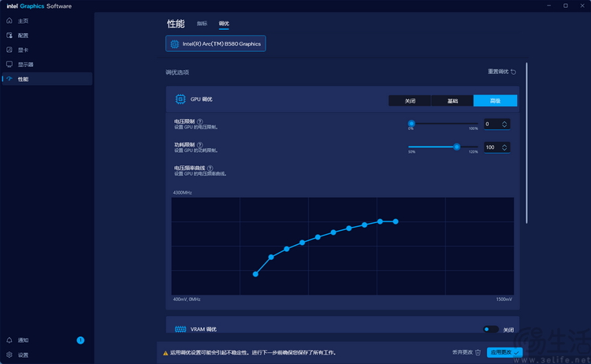Click the VRAM 调优 memory icon

[x=180, y=329]
